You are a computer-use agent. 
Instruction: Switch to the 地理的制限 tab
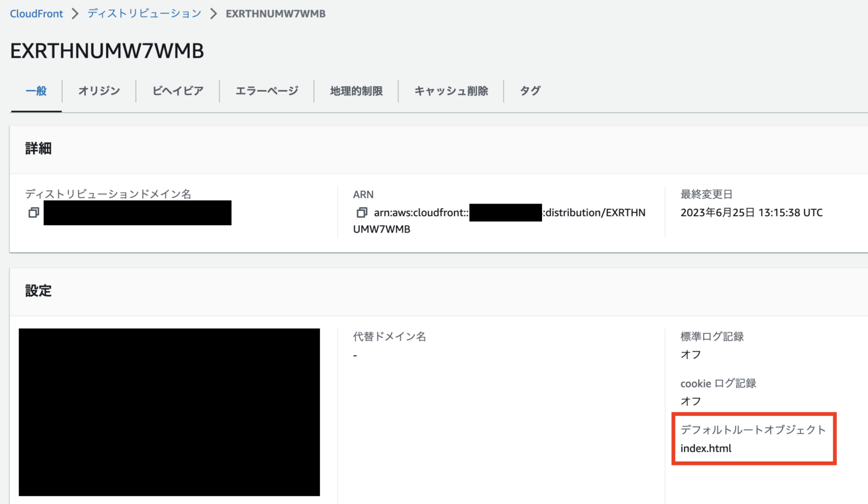point(356,91)
